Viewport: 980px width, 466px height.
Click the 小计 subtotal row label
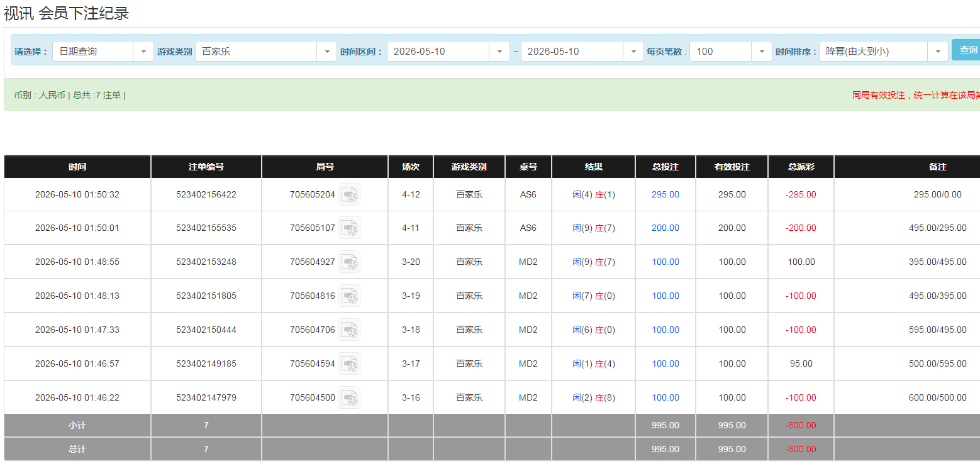point(77,426)
